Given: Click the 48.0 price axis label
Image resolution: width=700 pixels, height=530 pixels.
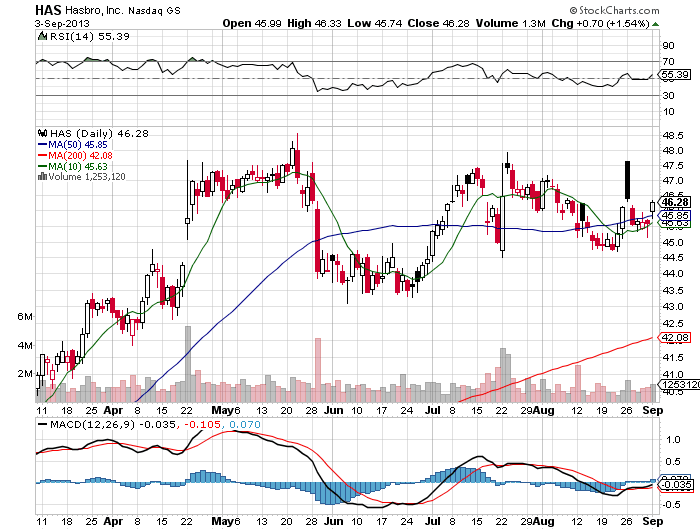Looking at the screenshot, I should click(x=672, y=151).
